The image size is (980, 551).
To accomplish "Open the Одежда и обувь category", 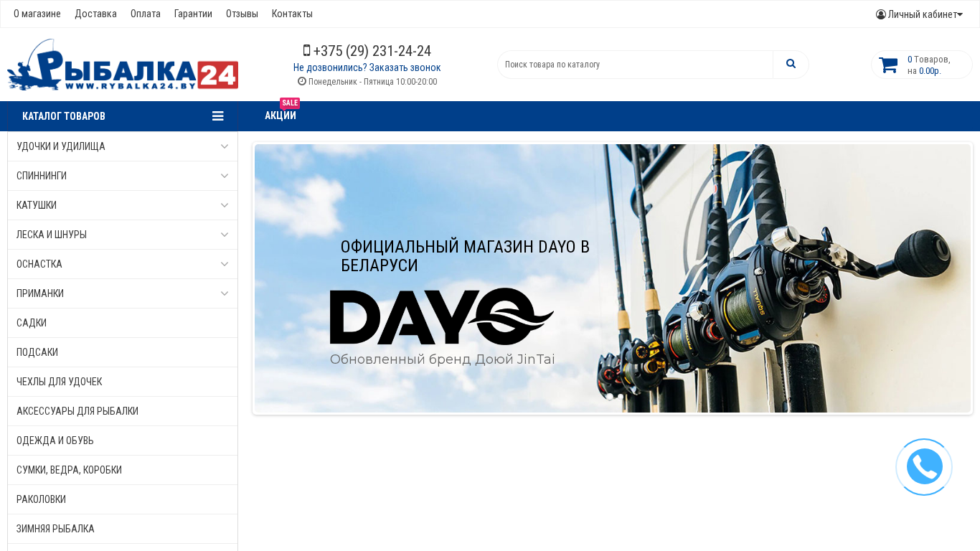I will coord(123,441).
